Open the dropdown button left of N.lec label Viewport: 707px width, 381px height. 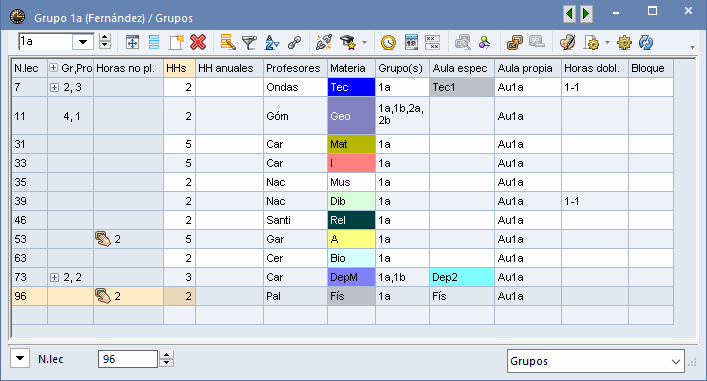(20, 359)
